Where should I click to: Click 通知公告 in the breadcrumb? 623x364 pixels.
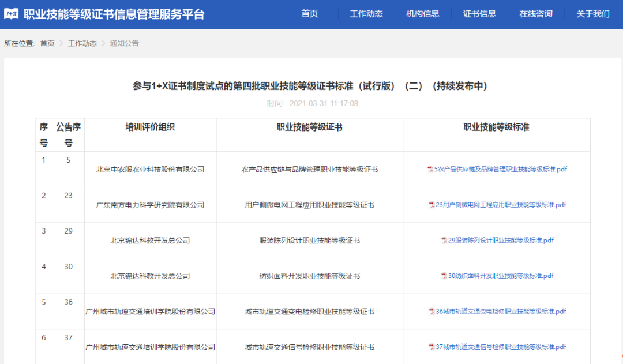(x=125, y=43)
